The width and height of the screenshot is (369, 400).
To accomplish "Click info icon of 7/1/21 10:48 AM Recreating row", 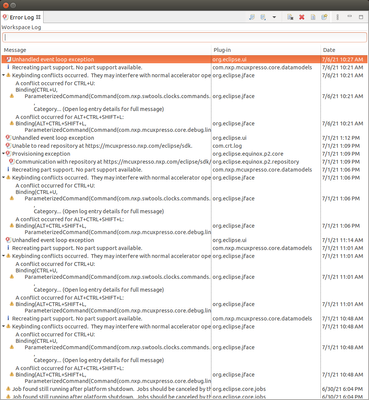I will pos(9,318).
